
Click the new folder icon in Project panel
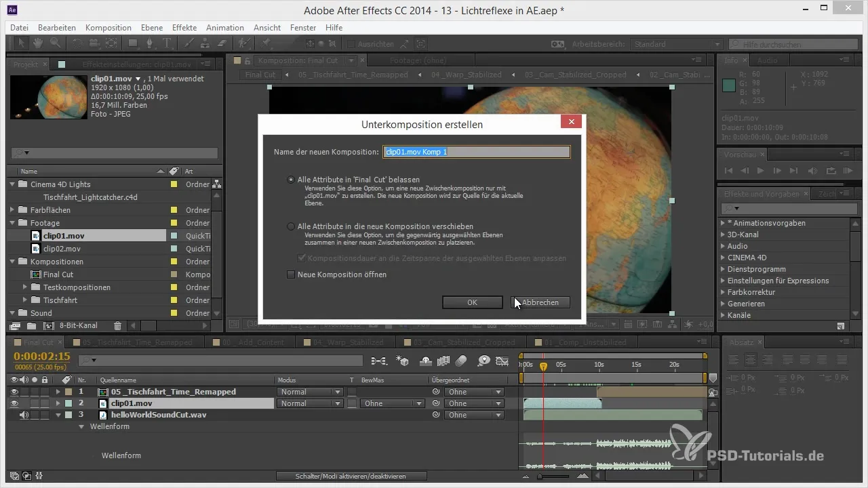pyautogui.click(x=31, y=326)
